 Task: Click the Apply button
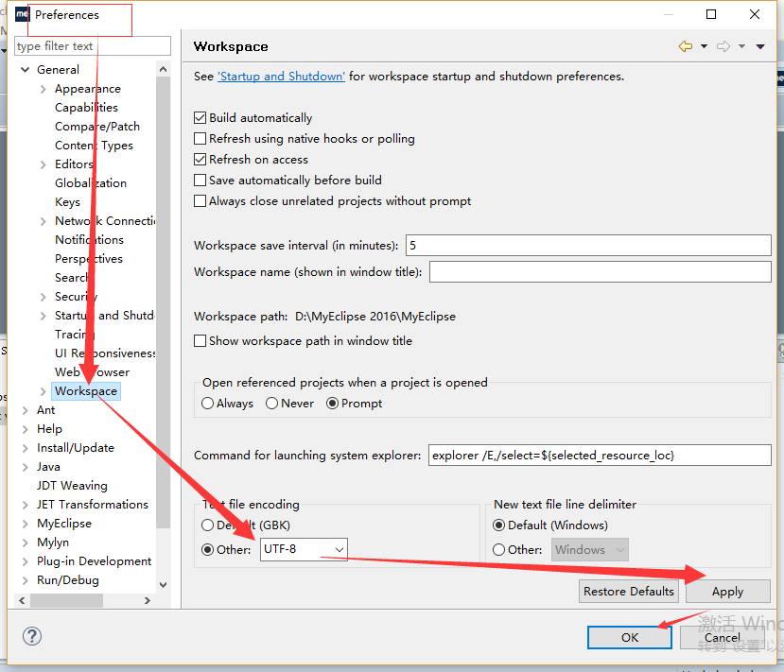pyautogui.click(x=727, y=591)
